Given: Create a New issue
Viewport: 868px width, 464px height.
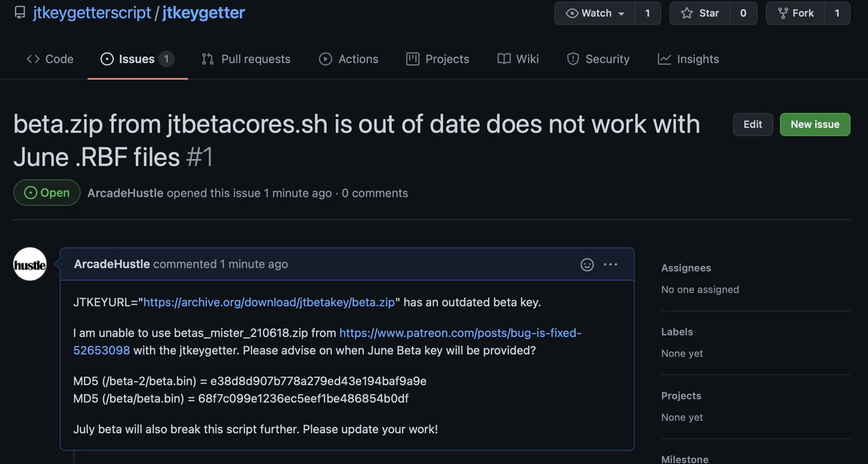Looking at the screenshot, I should pyautogui.click(x=815, y=124).
